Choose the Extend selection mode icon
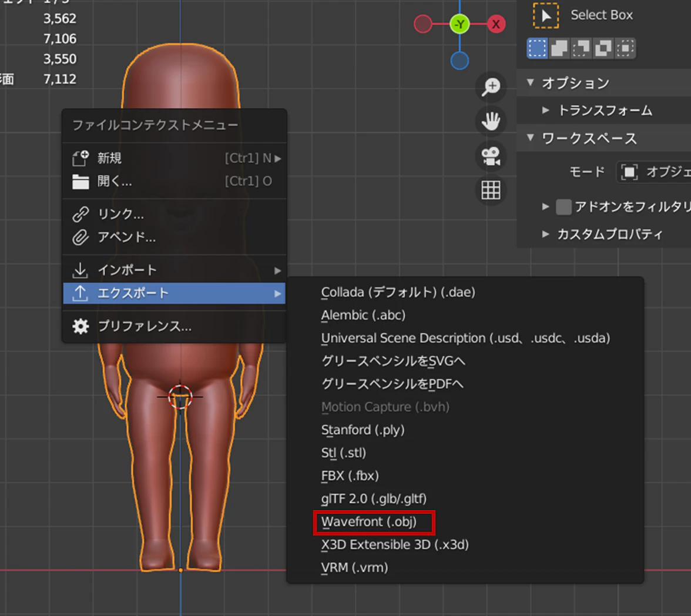 pos(559,48)
